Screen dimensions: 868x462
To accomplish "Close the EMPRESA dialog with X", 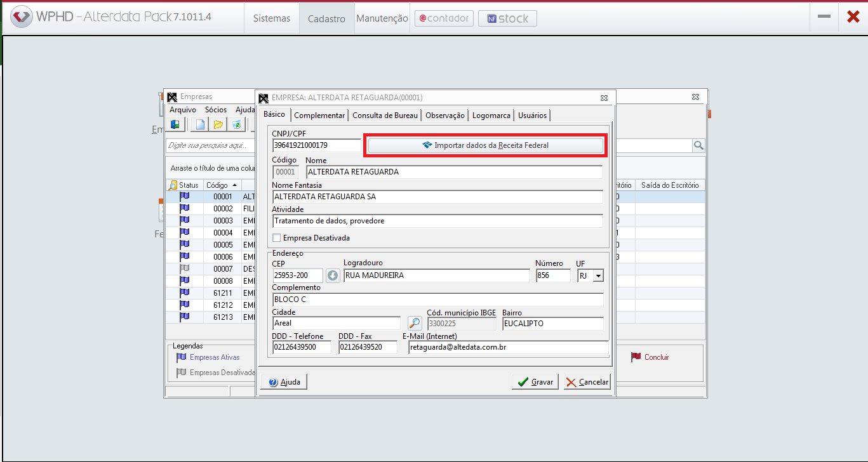I will point(604,98).
